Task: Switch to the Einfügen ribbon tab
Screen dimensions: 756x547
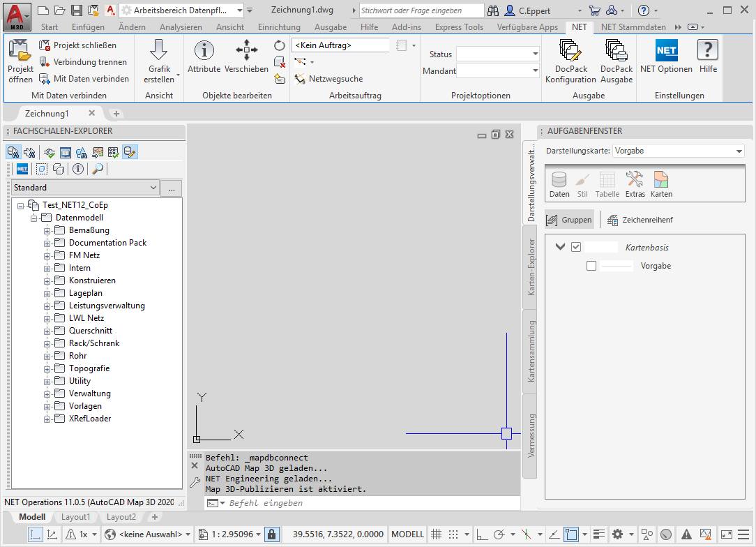Action: click(x=89, y=27)
